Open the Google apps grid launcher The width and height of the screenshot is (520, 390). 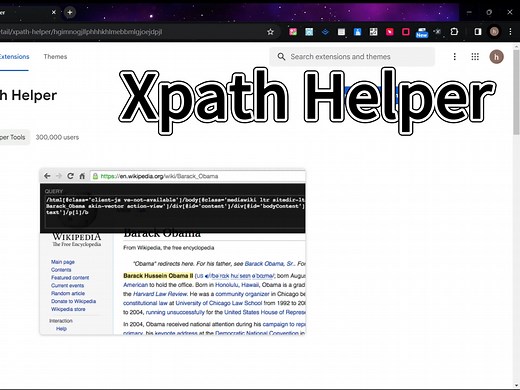475,57
